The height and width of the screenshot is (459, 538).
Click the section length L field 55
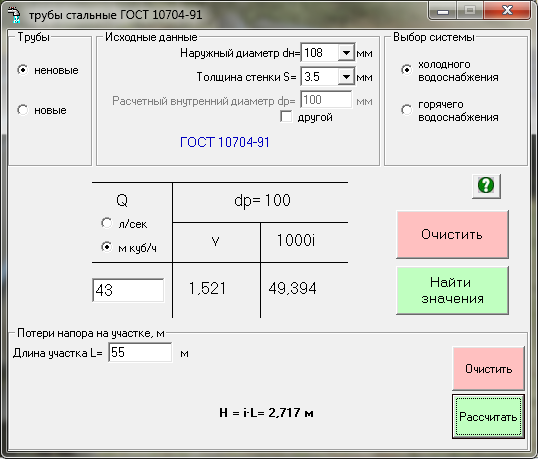(x=140, y=352)
